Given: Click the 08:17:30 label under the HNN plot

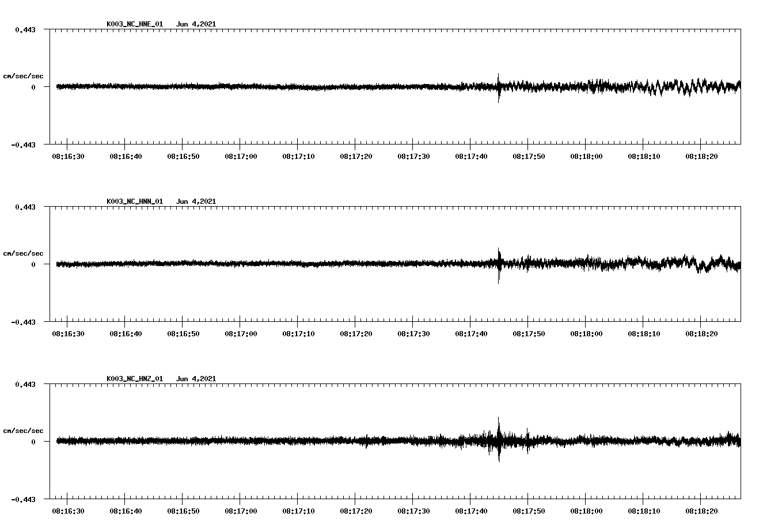Looking at the screenshot, I should pyautogui.click(x=413, y=333).
